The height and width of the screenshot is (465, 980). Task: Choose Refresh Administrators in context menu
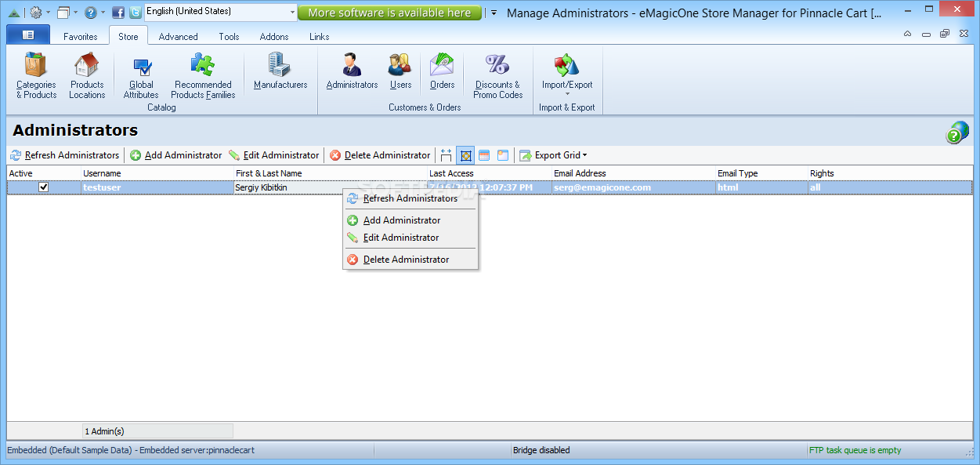410,198
